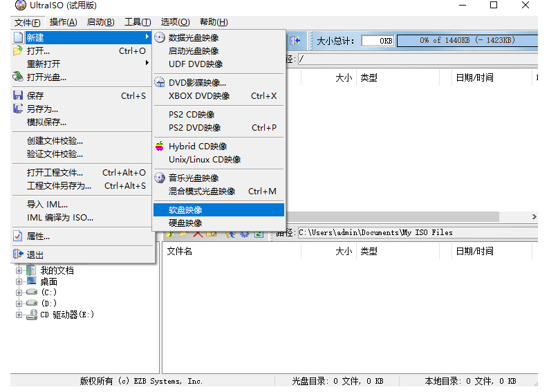Click the 打开光盘 disc icon
This screenshot has width=549, height=392.
pos(18,77)
